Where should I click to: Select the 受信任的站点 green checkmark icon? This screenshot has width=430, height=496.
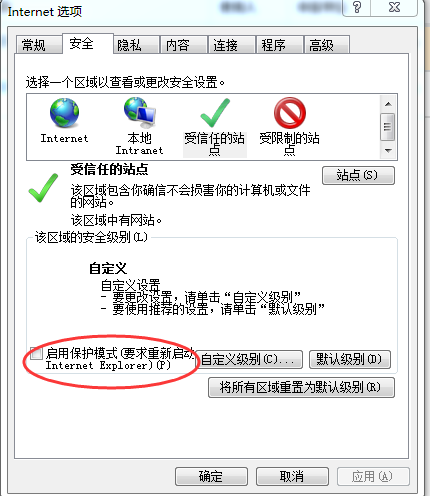tap(215, 113)
